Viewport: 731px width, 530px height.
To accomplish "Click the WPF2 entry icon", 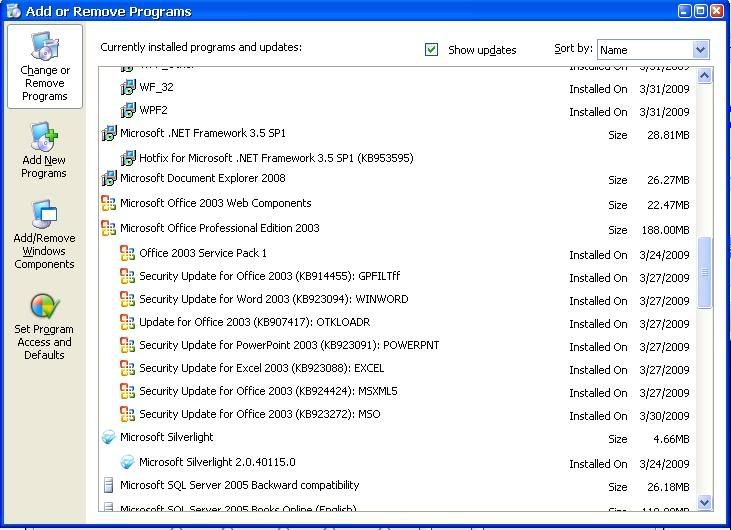I will click(128, 110).
